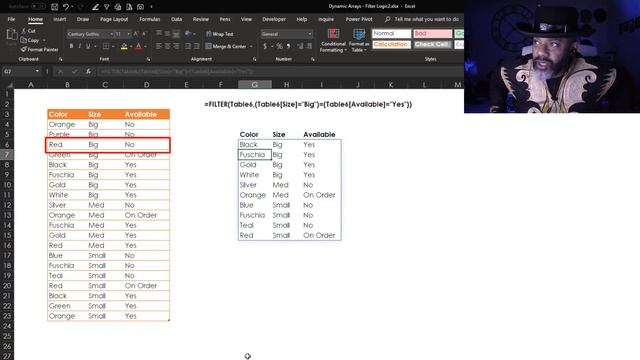Switch to the Developer tab

click(x=274, y=19)
